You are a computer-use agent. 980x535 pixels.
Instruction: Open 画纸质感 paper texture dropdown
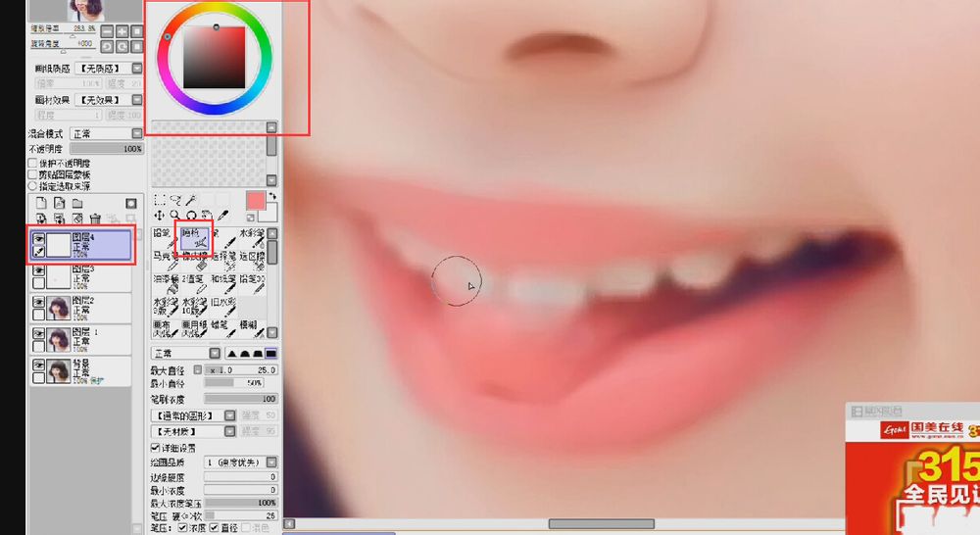tap(137, 68)
